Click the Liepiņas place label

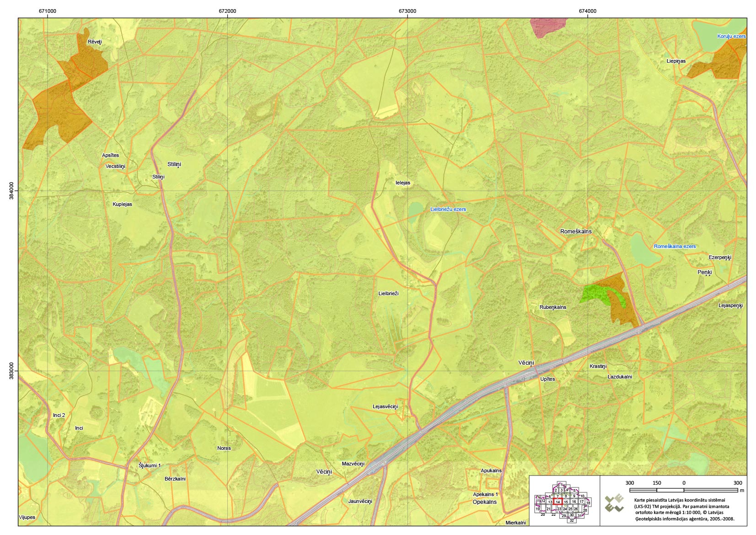click(x=676, y=61)
